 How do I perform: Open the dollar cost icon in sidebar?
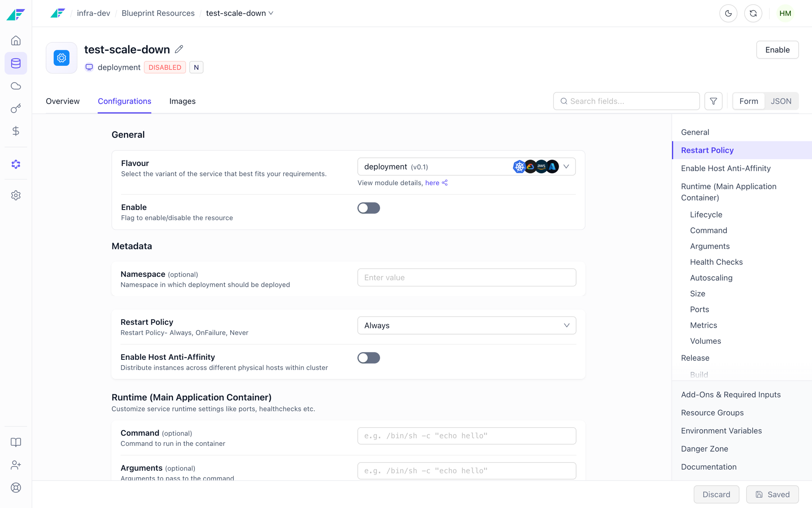point(16,131)
